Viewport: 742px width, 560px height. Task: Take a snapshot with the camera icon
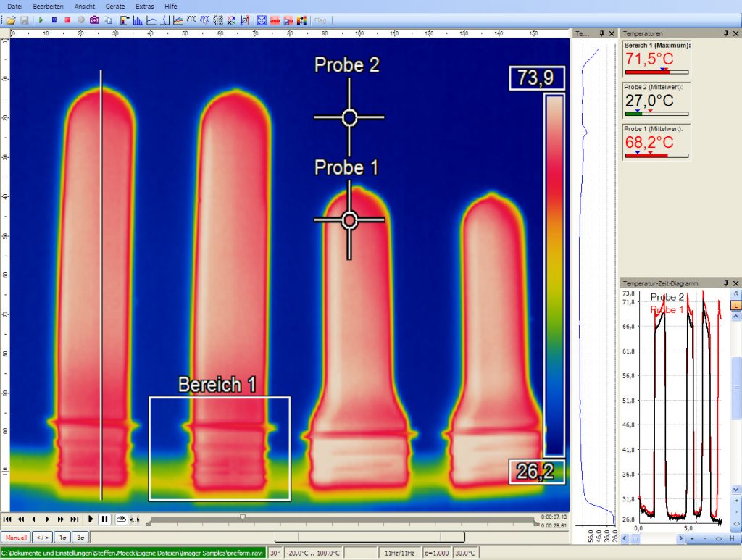[x=94, y=20]
